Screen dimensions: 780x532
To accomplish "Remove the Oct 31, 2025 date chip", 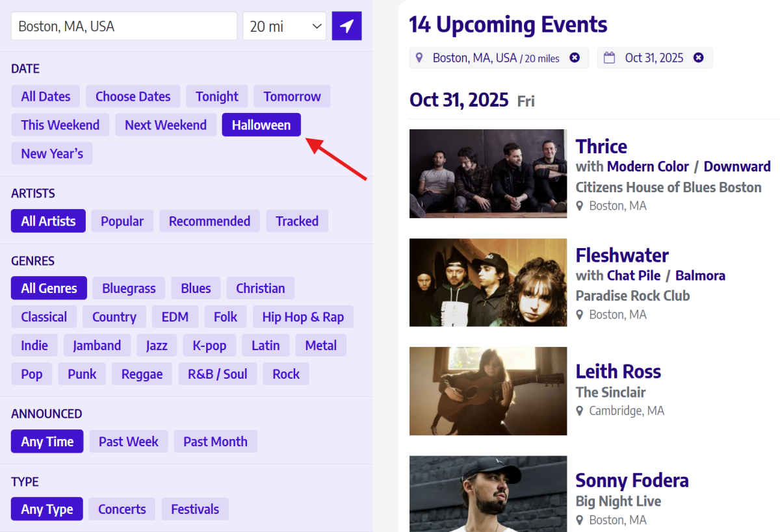I will [699, 58].
